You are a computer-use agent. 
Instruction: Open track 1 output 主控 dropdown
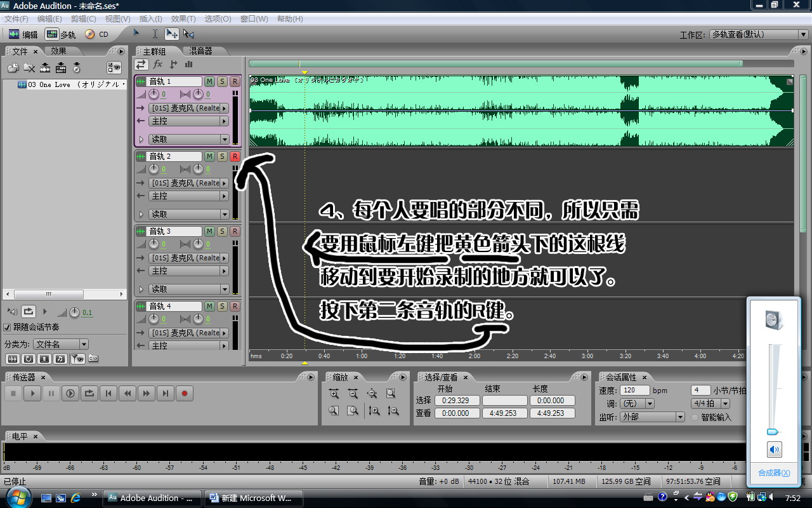(188, 121)
